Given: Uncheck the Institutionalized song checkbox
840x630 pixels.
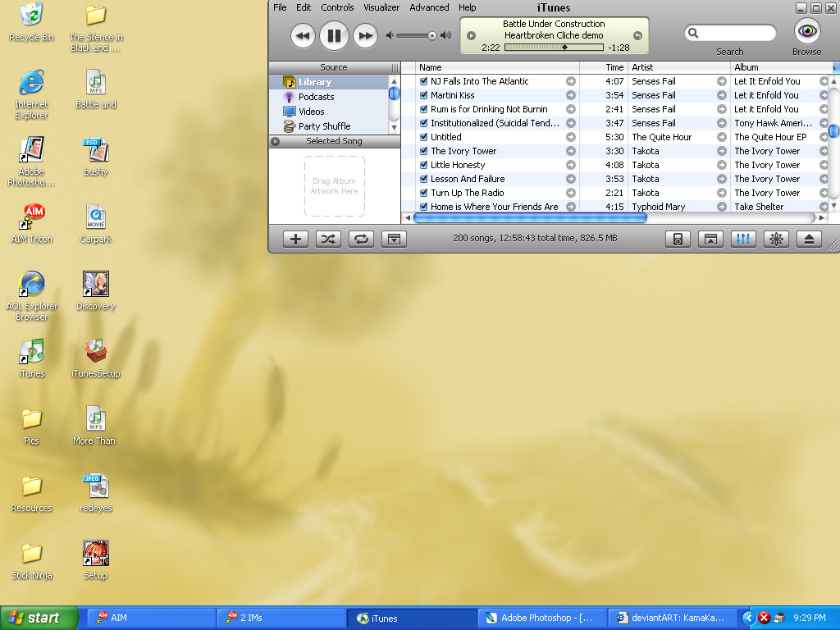Looking at the screenshot, I should coord(424,123).
